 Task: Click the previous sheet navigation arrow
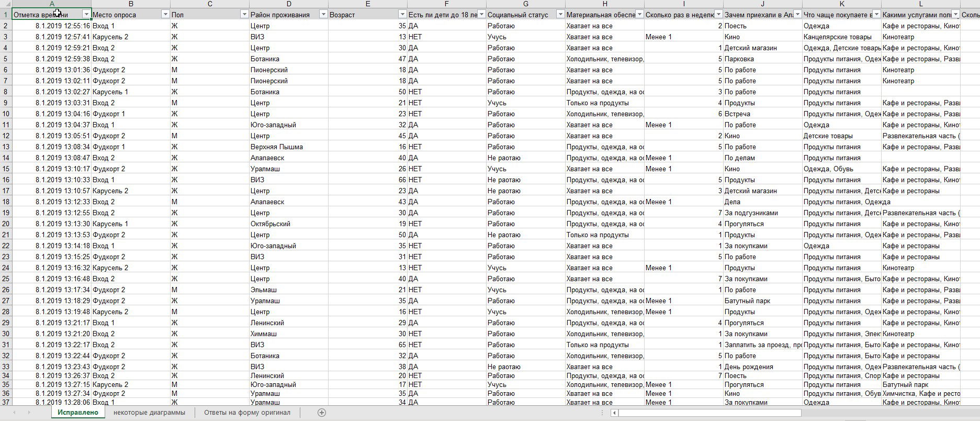[14, 413]
